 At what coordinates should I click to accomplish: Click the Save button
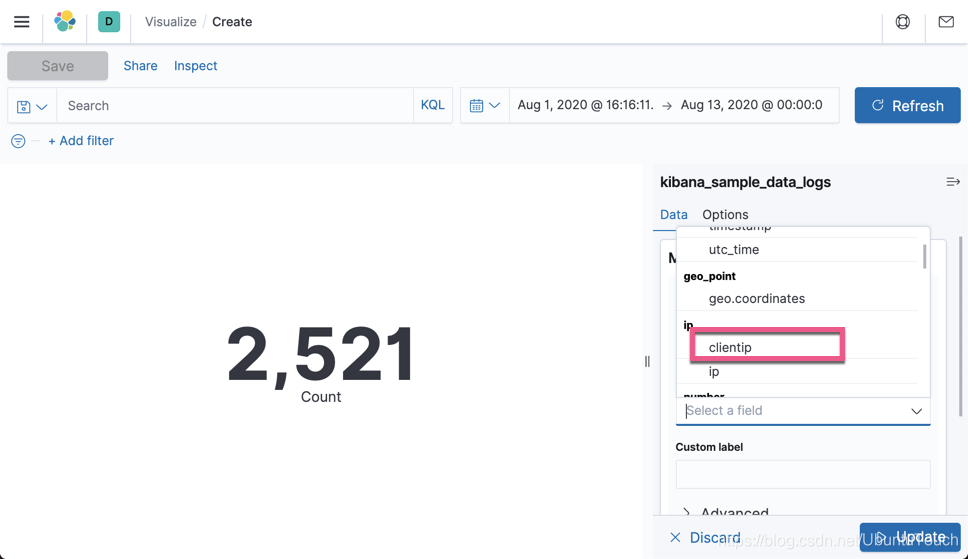pos(57,65)
